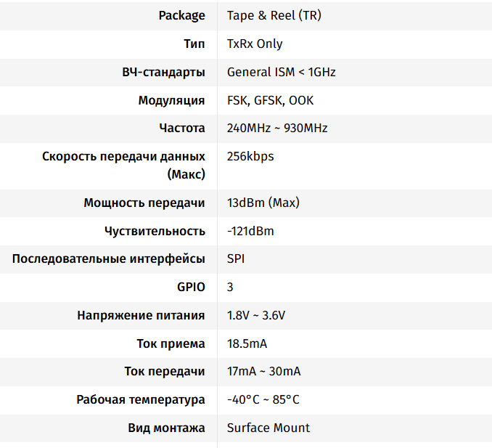The height and width of the screenshot is (448, 492).
Task: Click the 'ВЧ-стандарты' label
Action: 163,72
